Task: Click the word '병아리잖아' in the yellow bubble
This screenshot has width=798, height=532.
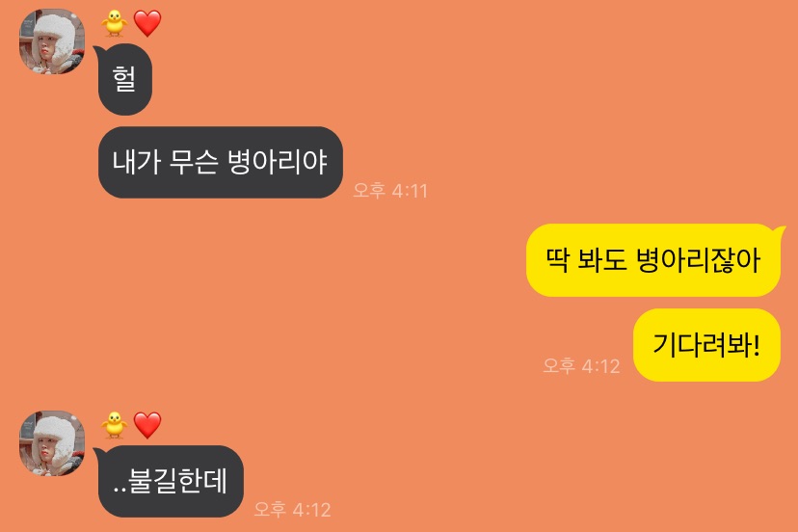Action: point(698,260)
